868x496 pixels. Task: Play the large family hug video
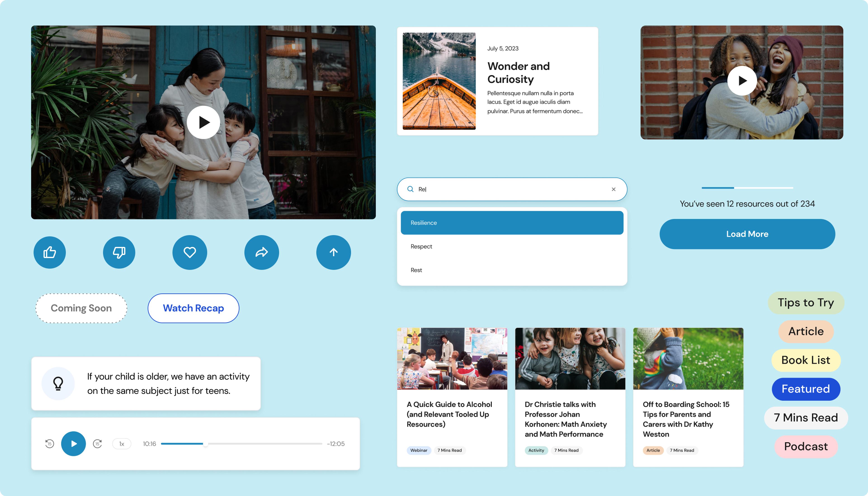tap(203, 122)
